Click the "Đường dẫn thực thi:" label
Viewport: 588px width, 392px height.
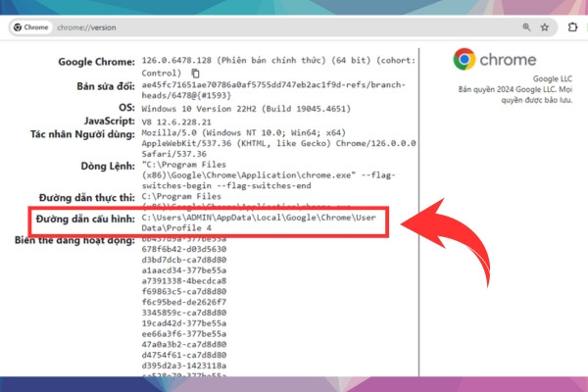coord(87,198)
